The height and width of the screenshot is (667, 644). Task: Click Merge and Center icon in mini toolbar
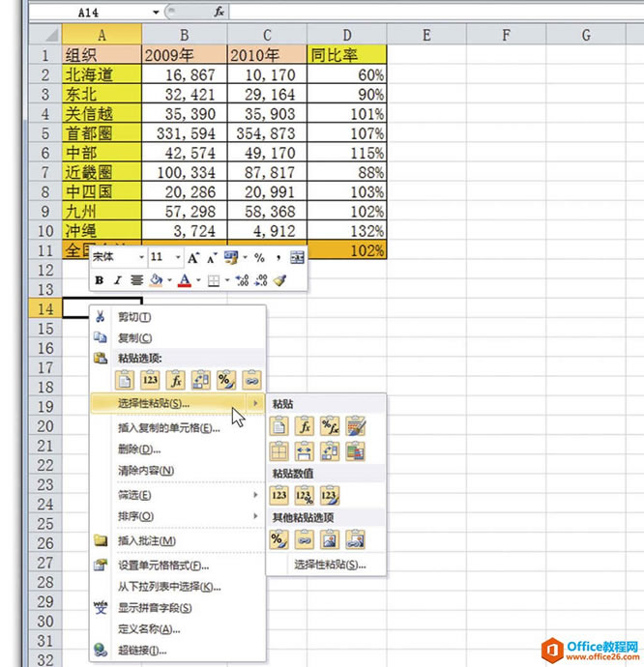tap(297, 257)
